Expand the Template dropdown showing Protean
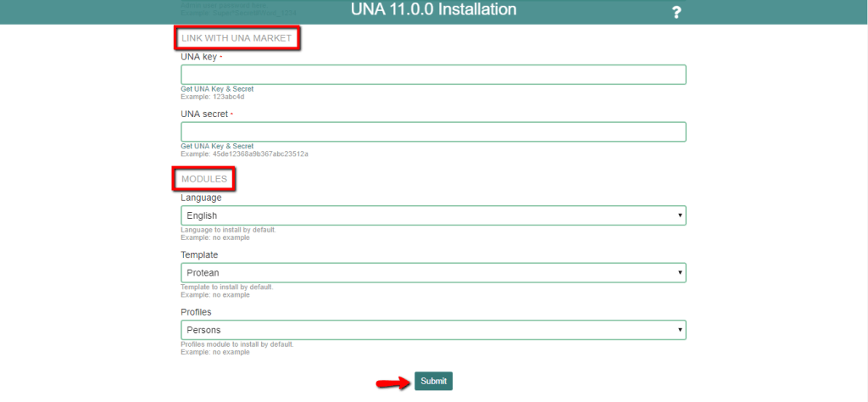The image size is (868, 402). tap(433, 272)
